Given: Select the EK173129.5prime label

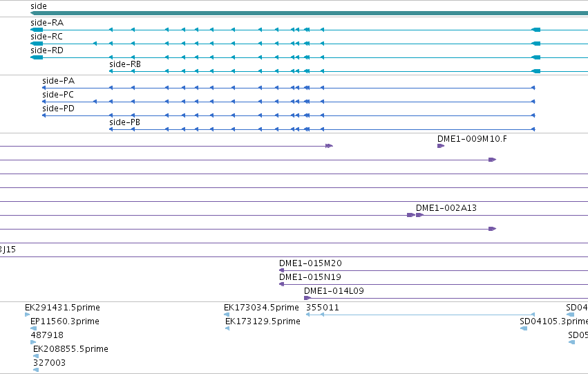Looking at the screenshot, I should tap(263, 321).
